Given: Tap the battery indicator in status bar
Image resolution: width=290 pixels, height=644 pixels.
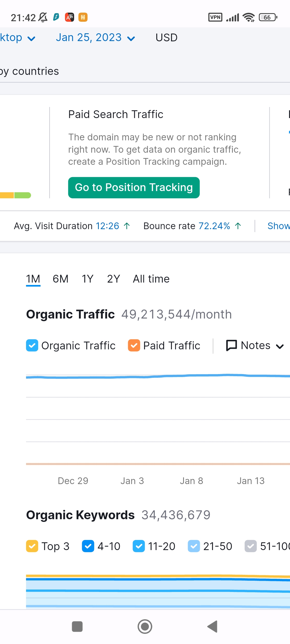Looking at the screenshot, I should pos(268,17).
